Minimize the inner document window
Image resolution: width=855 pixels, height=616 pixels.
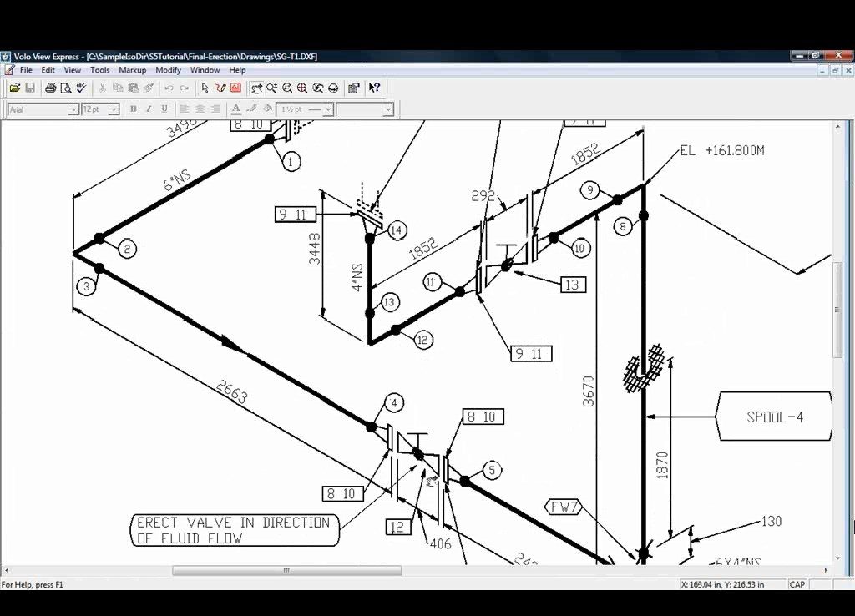point(822,70)
